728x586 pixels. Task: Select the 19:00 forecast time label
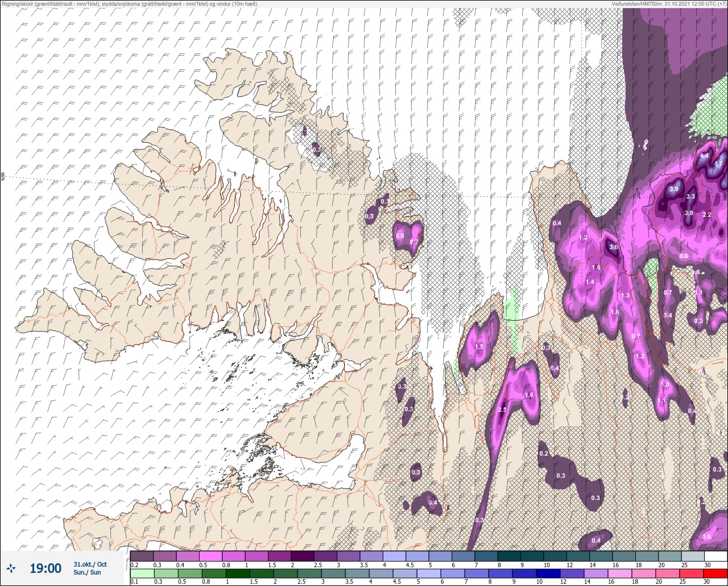pyautogui.click(x=45, y=568)
